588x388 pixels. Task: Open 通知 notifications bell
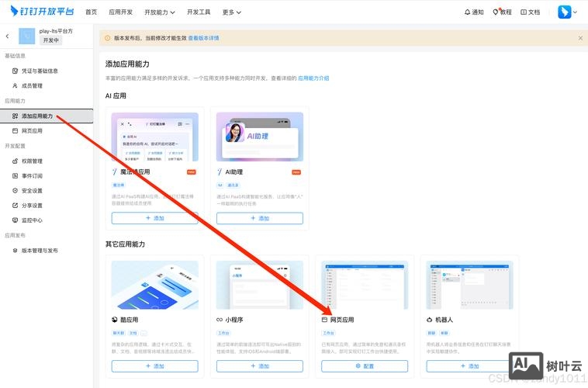[474, 12]
